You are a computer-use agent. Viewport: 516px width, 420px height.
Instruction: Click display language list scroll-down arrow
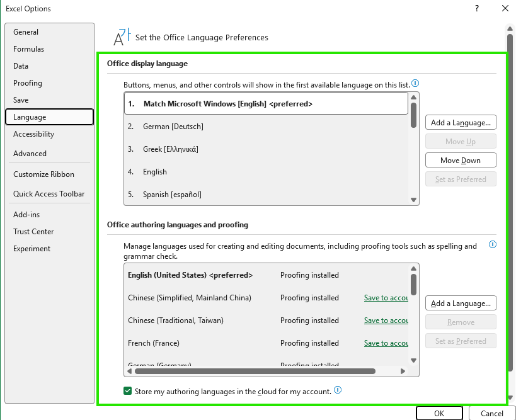pyautogui.click(x=414, y=200)
